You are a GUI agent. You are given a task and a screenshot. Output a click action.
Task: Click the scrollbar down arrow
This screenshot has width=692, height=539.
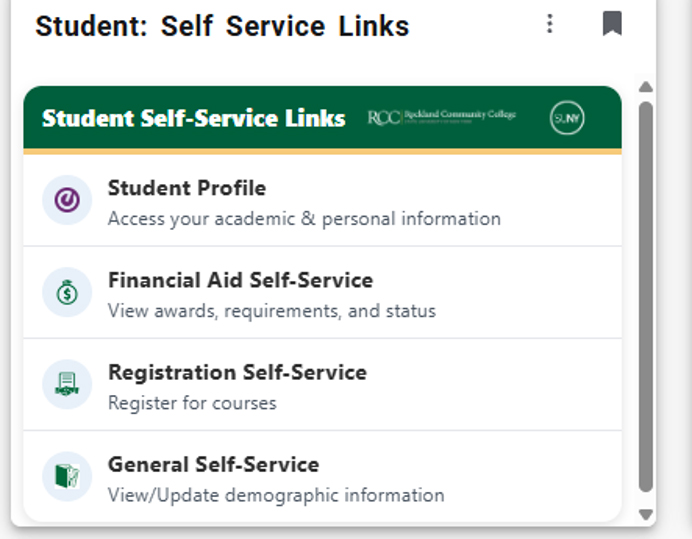pos(646,515)
